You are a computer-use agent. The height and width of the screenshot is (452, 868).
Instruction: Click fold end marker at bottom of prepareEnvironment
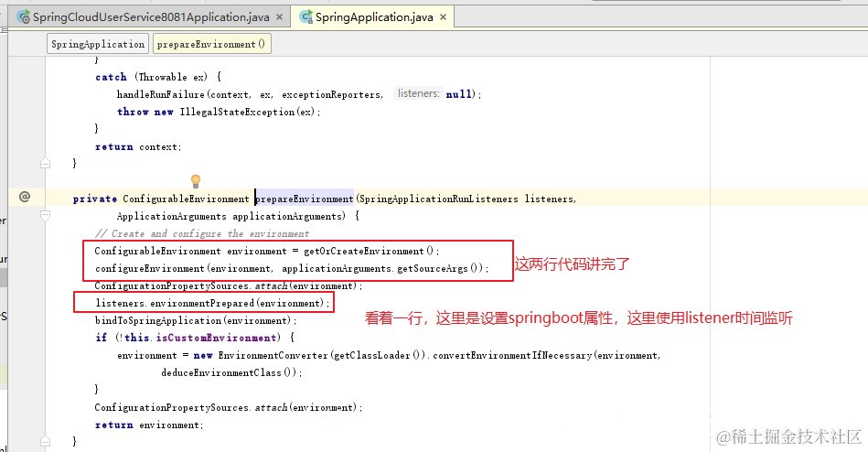coord(46,441)
